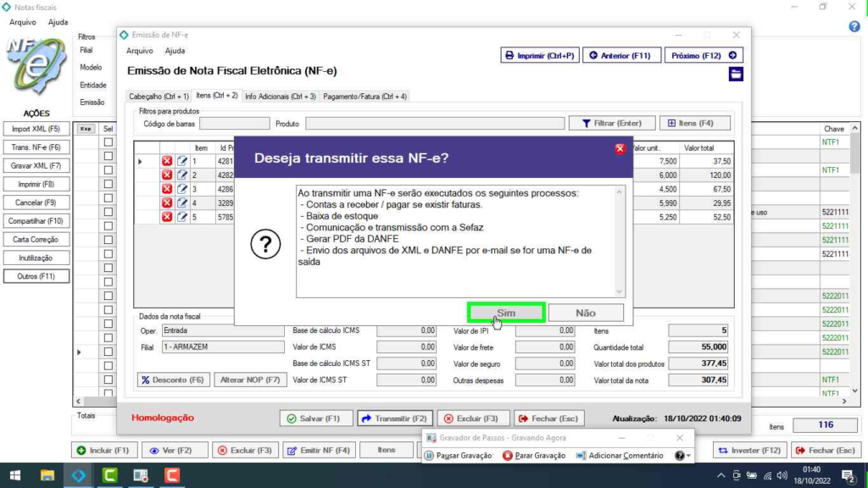Open the Arquivo menu in Emissão de NF-e
Image resolution: width=868 pixels, height=488 pixels.
(x=139, y=51)
